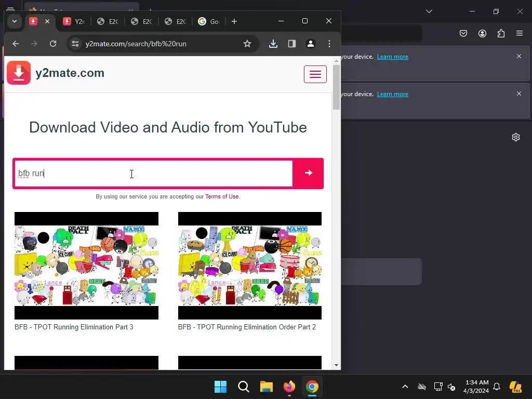Open Firefox new tab settings gear
This screenshot has height=399, width=532.
[516, 137]
